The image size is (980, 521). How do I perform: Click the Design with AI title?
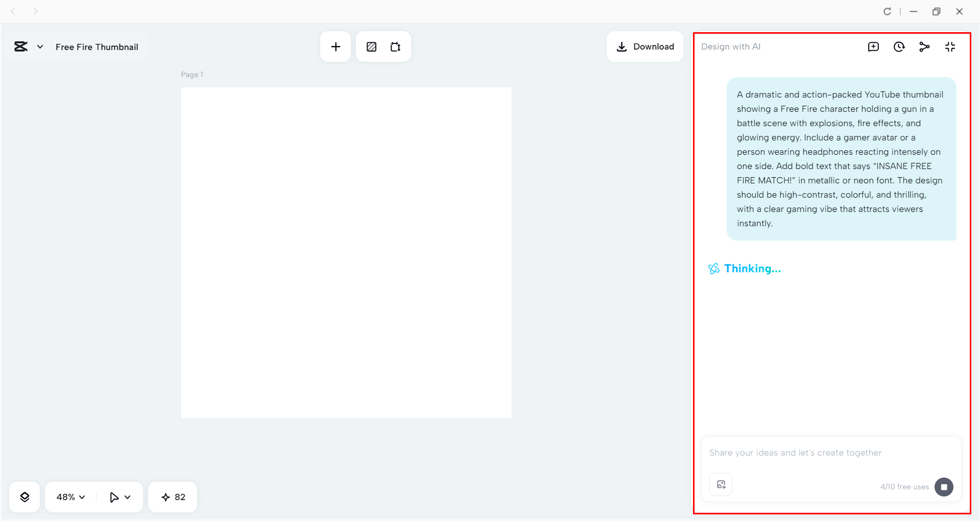click(x=731, y=46)
